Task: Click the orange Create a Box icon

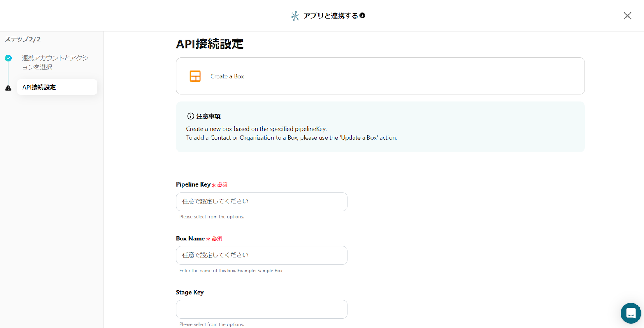Action: (195, 76)
